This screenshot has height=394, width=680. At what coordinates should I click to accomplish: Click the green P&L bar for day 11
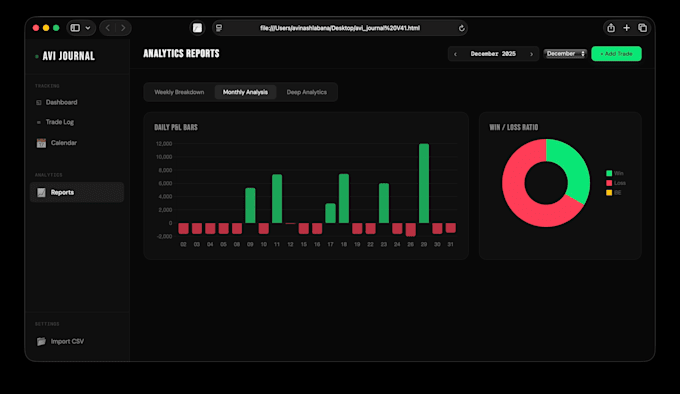click(x=277, y=199)
